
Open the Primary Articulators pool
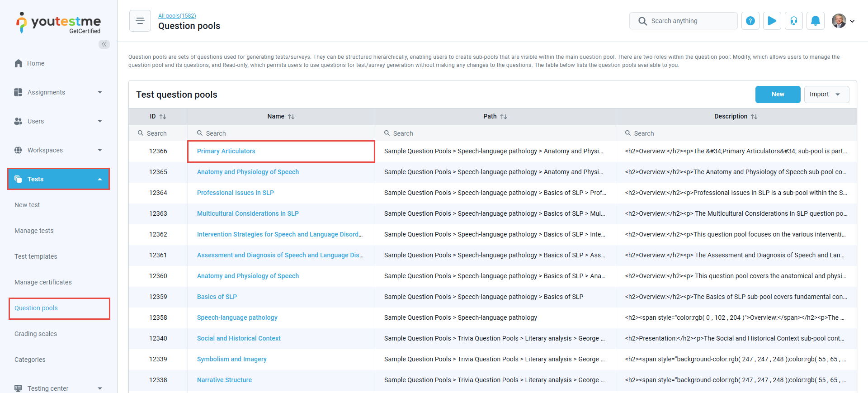click(226, 151)
